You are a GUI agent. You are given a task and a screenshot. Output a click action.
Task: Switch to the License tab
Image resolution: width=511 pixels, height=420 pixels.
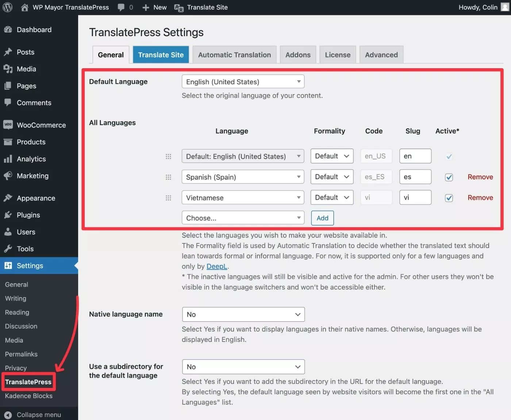pos(338,55)
